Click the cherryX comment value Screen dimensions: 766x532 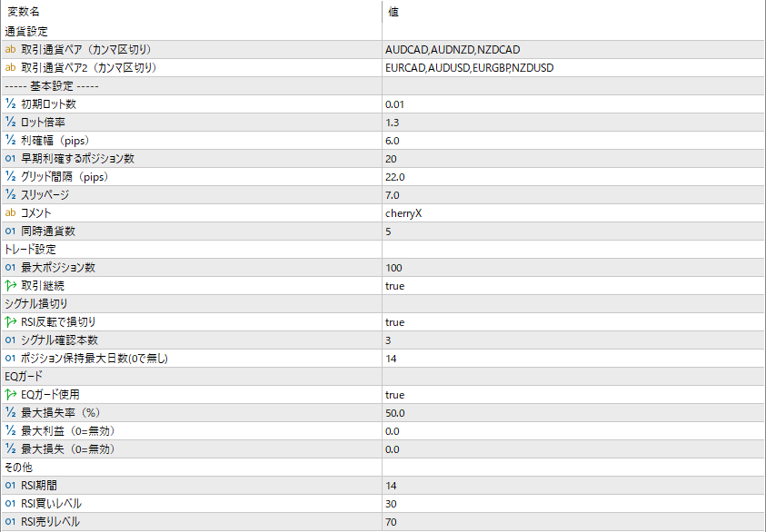tap(403, 212)
